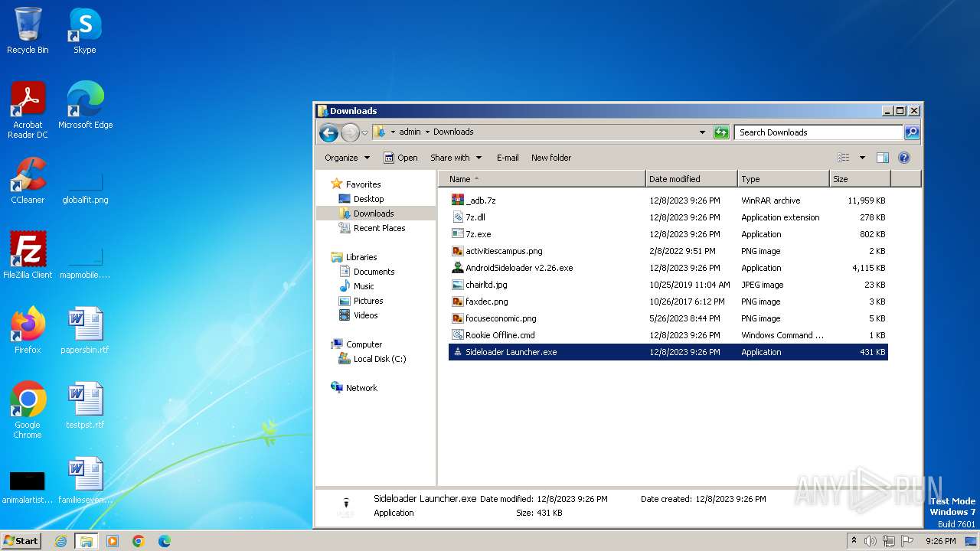
Task: Click Windows Media Player taskbar icon
Action: coord(113,541)
